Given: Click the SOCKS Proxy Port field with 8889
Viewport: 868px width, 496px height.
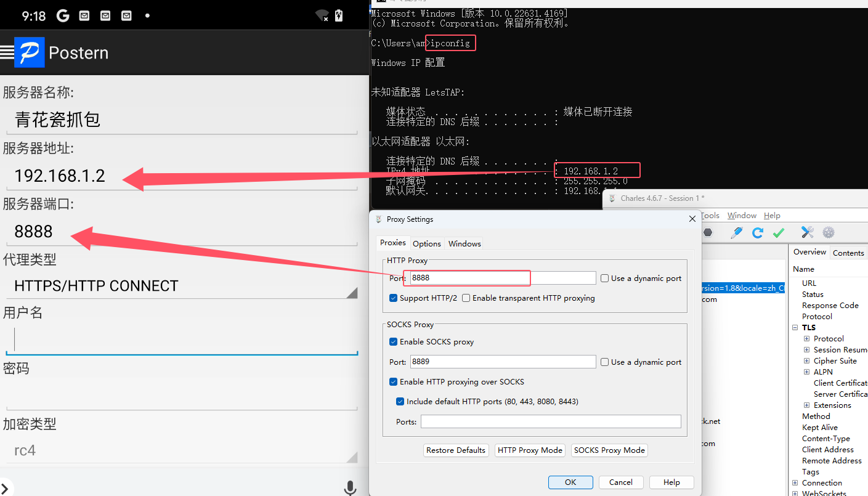Looking at the screenshot, I should tap(502, 362).
